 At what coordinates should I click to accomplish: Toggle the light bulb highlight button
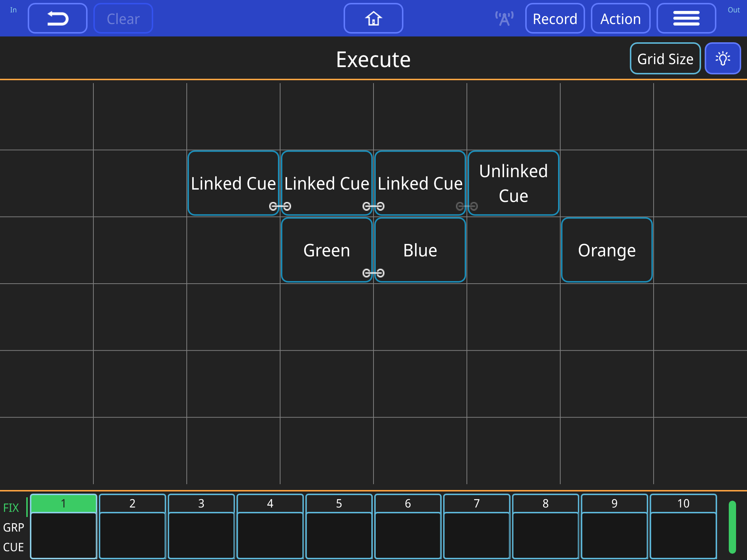click(x=723, y=59)
